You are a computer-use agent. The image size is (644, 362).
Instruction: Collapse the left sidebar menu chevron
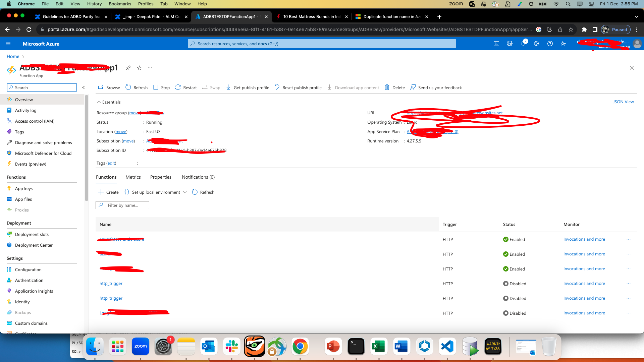pyautogui.click(x=83, y=87)
